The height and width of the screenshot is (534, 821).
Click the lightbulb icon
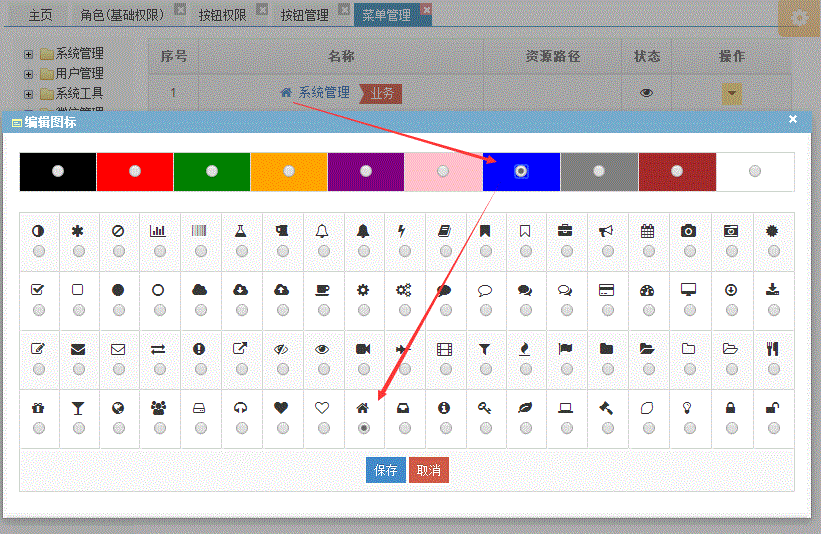coord(687,408)
